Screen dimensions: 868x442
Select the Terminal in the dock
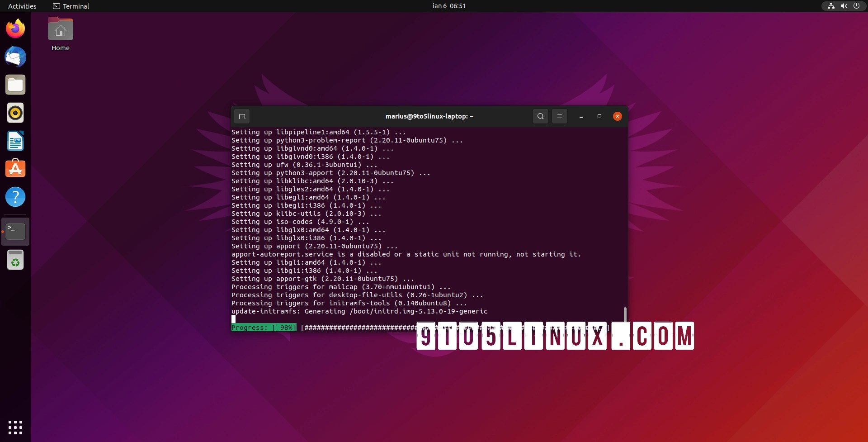coord(15,231)
